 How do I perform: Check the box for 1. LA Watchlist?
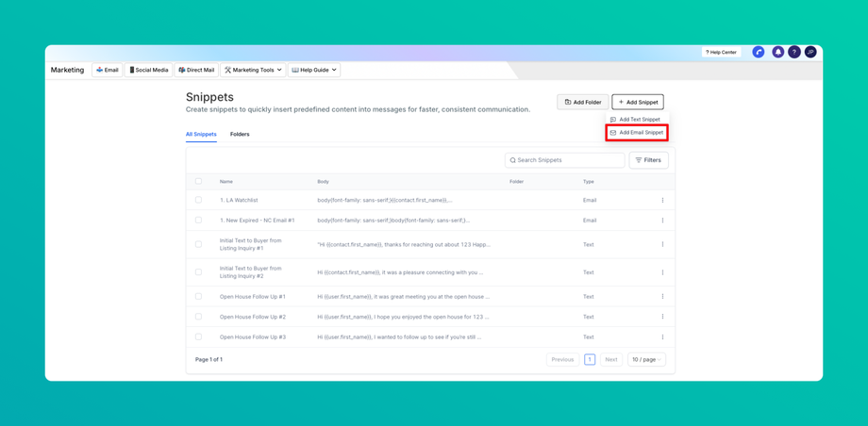[199, 200]
